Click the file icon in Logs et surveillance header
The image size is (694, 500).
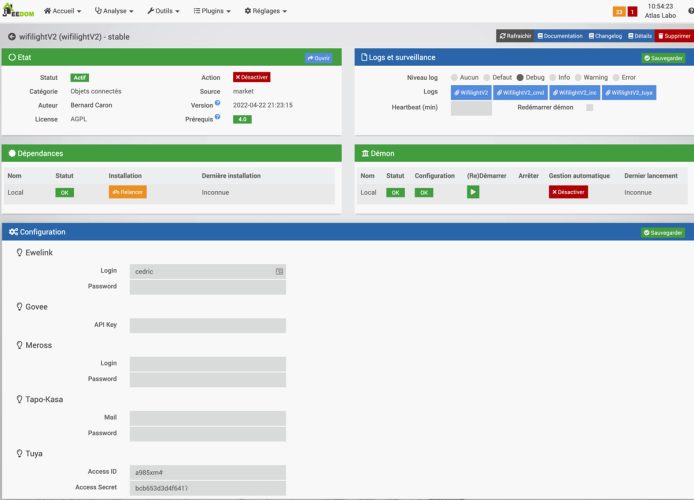[x=364, y=57]
